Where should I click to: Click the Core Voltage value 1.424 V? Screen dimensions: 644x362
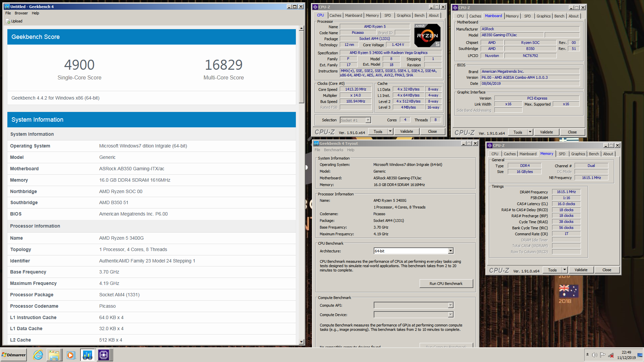pyautogui.click(x=398, y=45)
